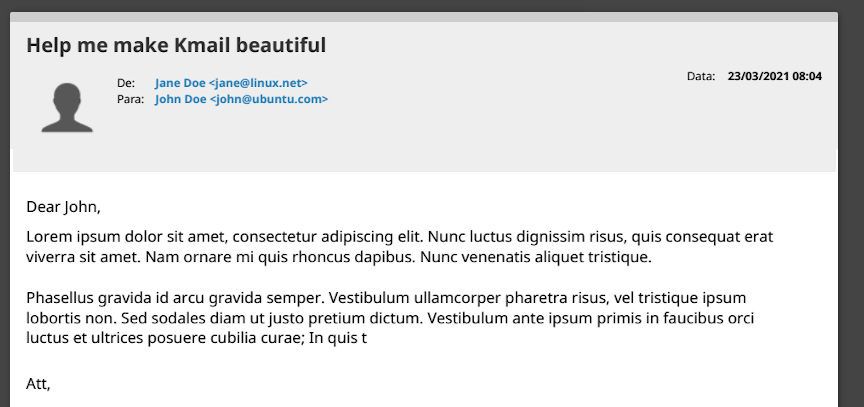Click the sender avatar silhouette icon
864x407 pixels.
coord(67,107)
